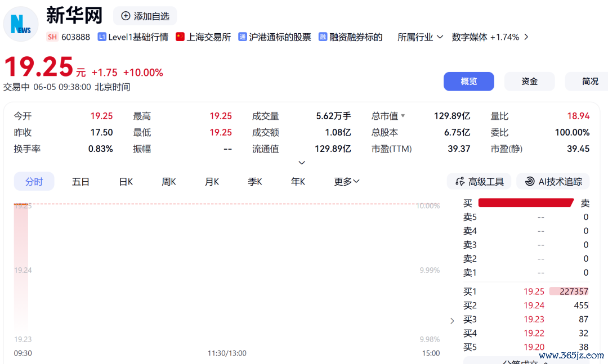Viewport: 608px width, 364px height.
Task: Expand the 所属行业 dropdown
Action: click(x=420, y=37)
